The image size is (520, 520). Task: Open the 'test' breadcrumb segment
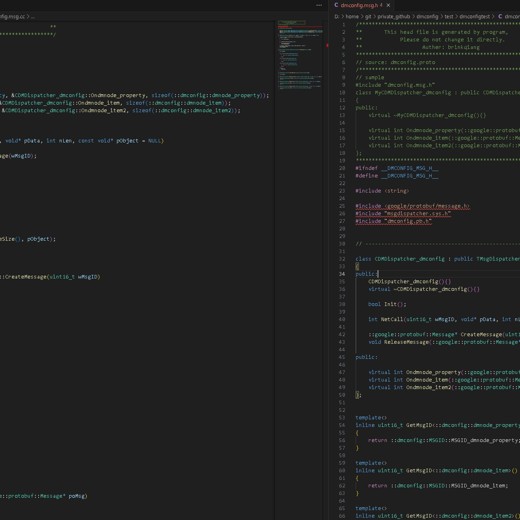(x=449, y=16)
